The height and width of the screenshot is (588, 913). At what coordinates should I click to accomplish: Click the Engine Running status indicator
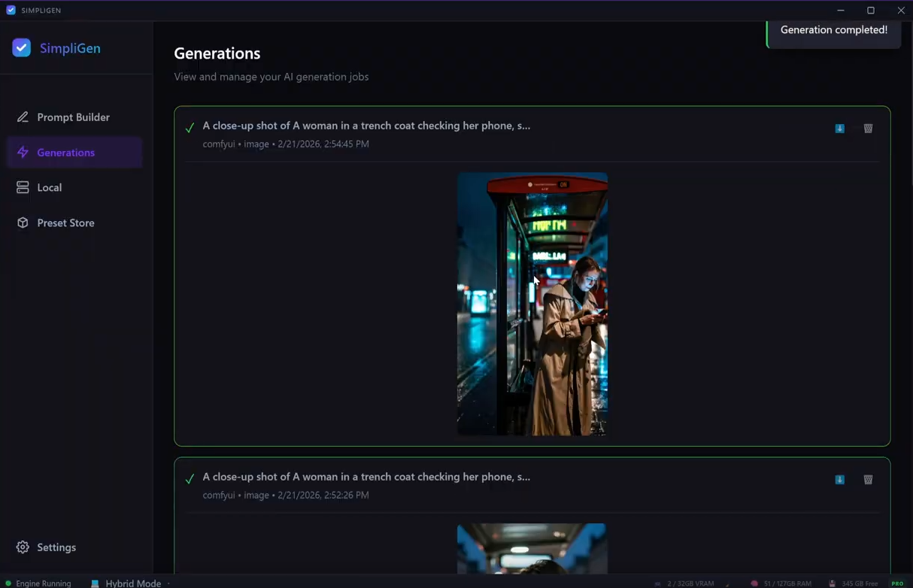[x=38, y=583]
